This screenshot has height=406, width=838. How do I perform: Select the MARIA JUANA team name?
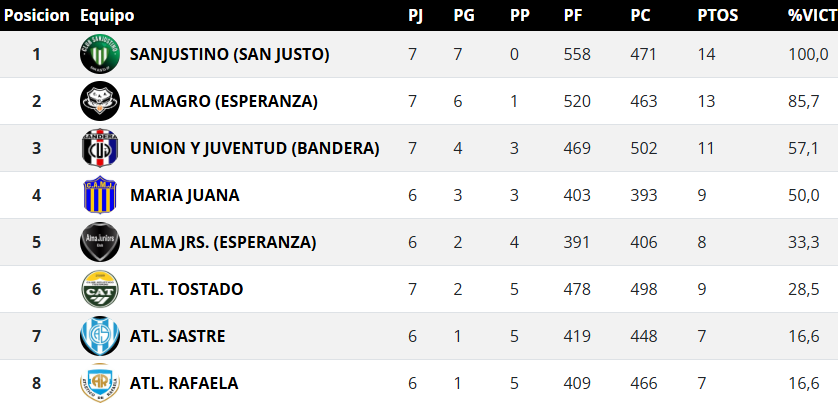(185, 195)
